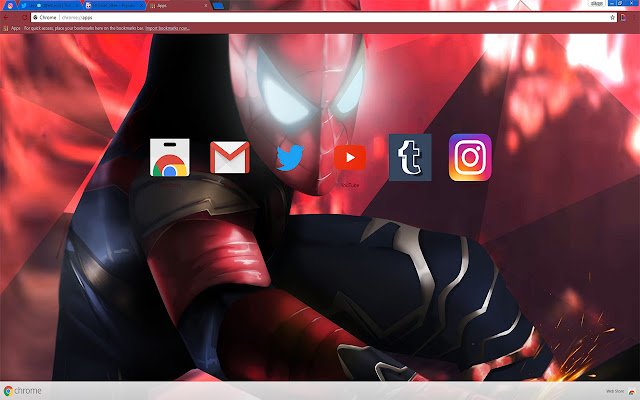Open the Web Store link at bottom right

615,391
